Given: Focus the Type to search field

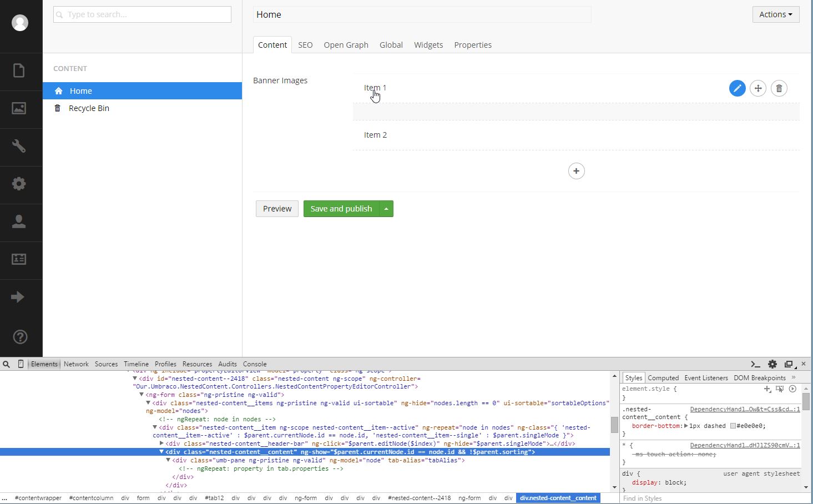Looking at the screenshot, I should click(x=142, y=14).
